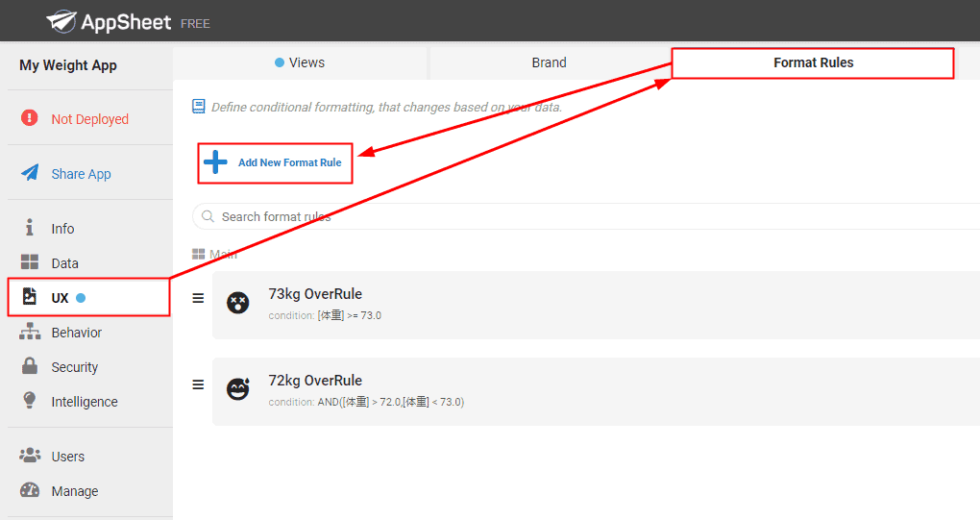The image size is (980, 520).
Task: Grab the reorder handle of 73kg OverRule
Action: point(198,298)
